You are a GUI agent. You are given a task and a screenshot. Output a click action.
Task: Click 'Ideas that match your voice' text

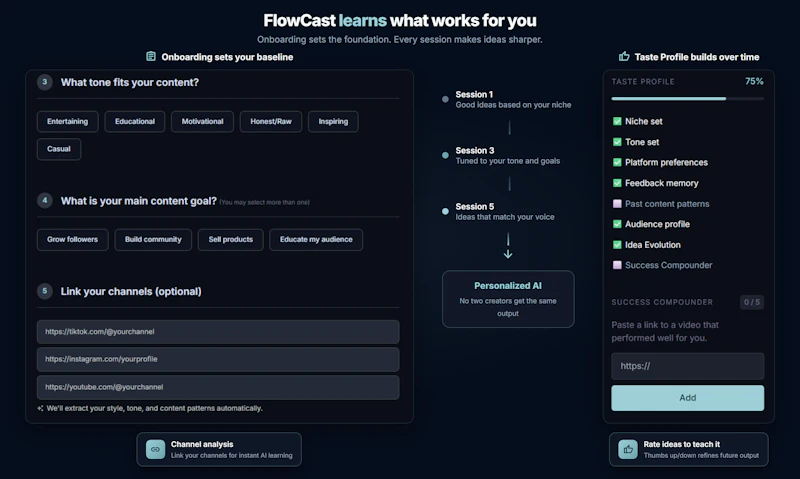coord(505,217)
